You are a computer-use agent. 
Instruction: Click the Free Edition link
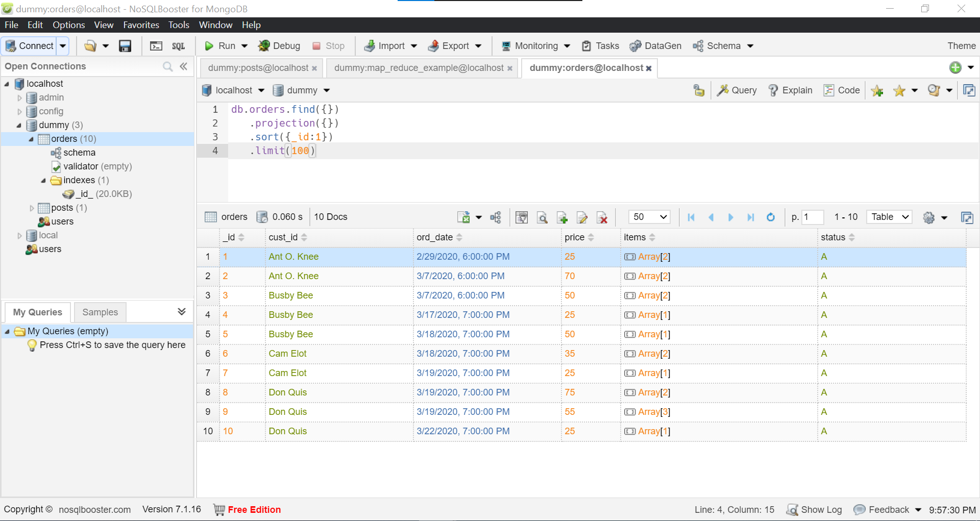[254, 509]
